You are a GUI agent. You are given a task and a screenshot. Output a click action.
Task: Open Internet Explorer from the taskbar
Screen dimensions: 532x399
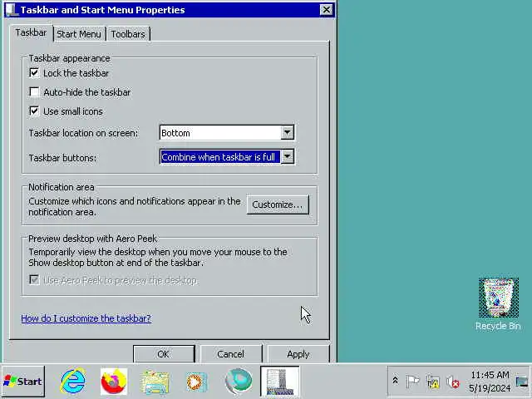[x=73, y=382]
